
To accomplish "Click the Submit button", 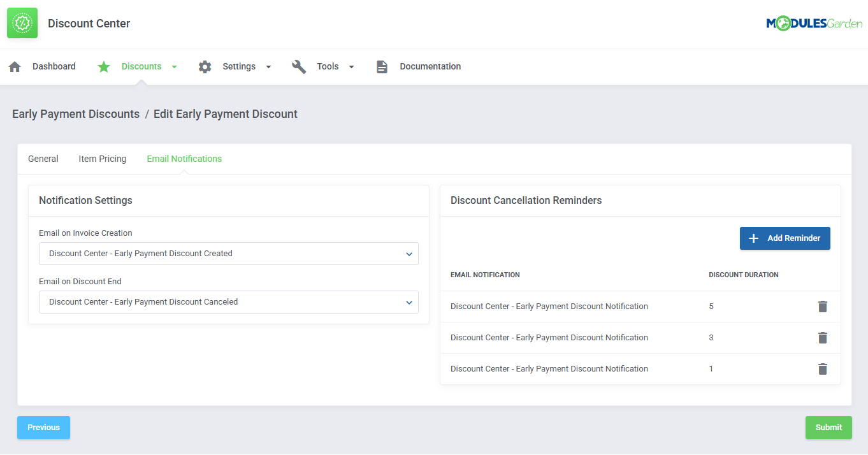I will pos(828,428).
